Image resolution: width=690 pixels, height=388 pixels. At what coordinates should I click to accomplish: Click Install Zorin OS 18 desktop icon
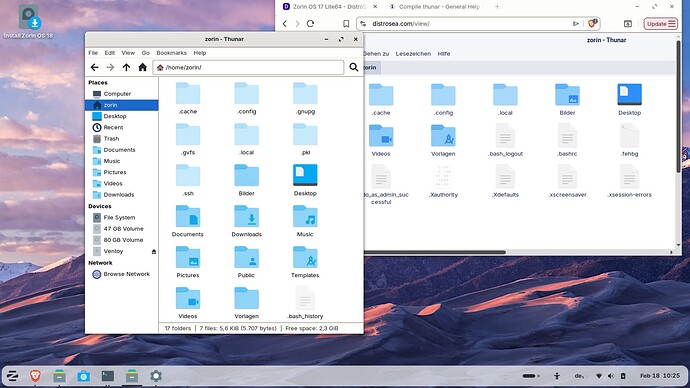tap(29, 22)
